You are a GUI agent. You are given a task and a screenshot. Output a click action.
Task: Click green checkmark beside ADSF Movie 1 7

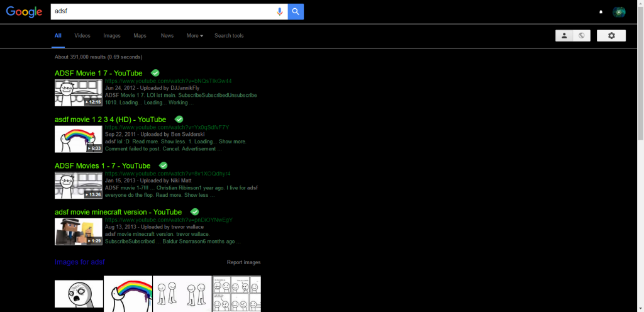pos(155,73)
